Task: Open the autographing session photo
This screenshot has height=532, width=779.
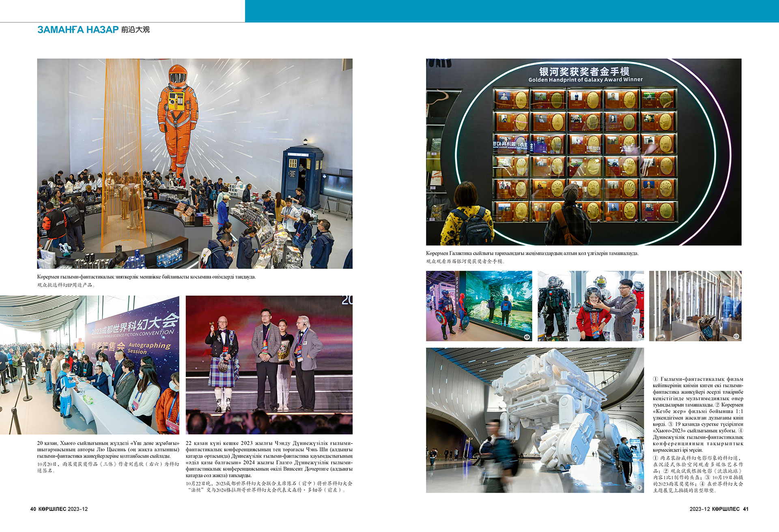Action: click(89, 365)
